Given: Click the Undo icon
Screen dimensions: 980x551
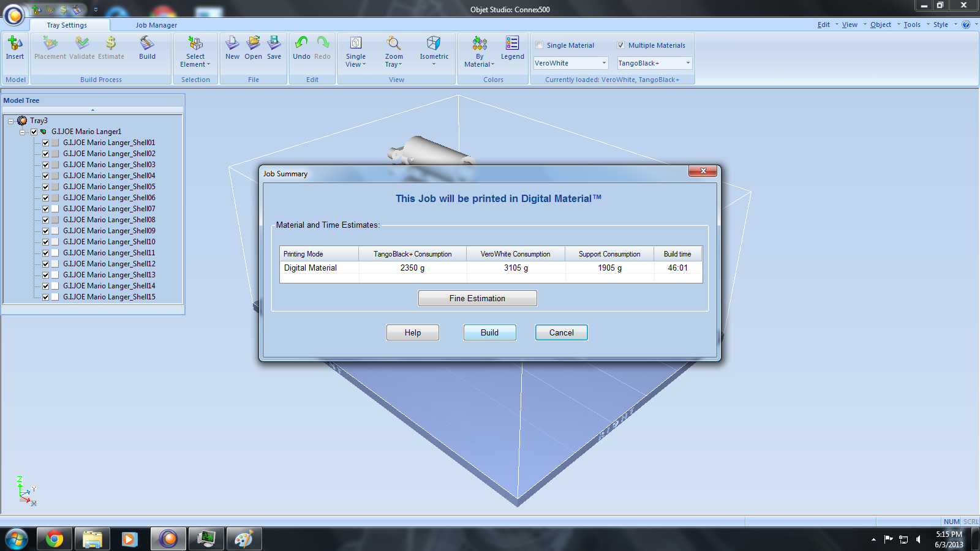Looking at the screenshot, I should [x=301, y=43].
